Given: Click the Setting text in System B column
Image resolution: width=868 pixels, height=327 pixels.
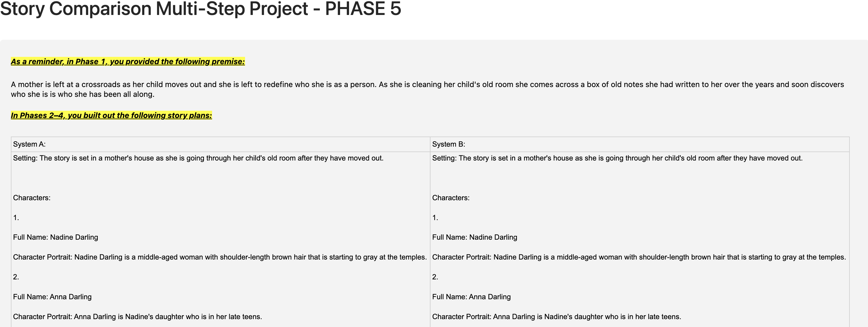Looking at the screenshot, I should (x=617, y=158).
